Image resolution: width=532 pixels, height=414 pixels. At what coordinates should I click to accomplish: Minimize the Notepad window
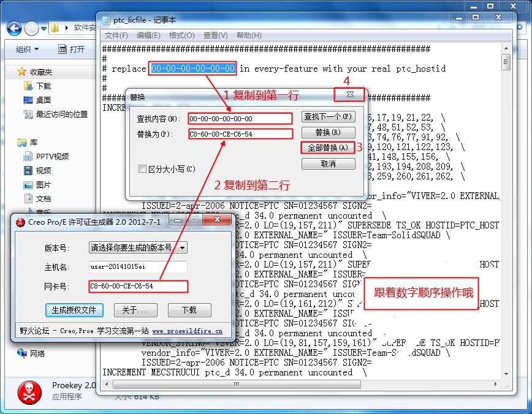[x=458, y=18]
